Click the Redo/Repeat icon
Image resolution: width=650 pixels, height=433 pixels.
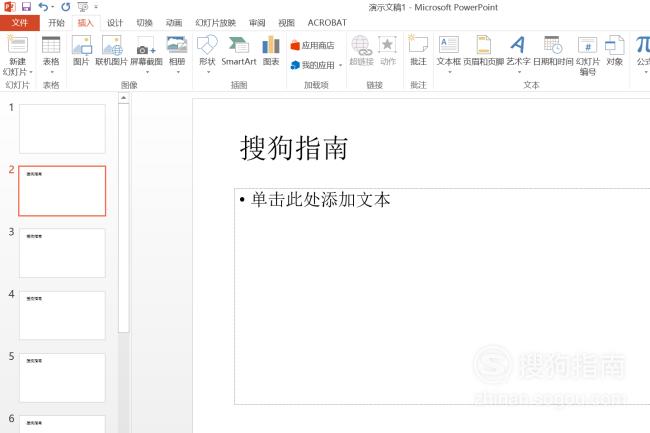[65, 7]
